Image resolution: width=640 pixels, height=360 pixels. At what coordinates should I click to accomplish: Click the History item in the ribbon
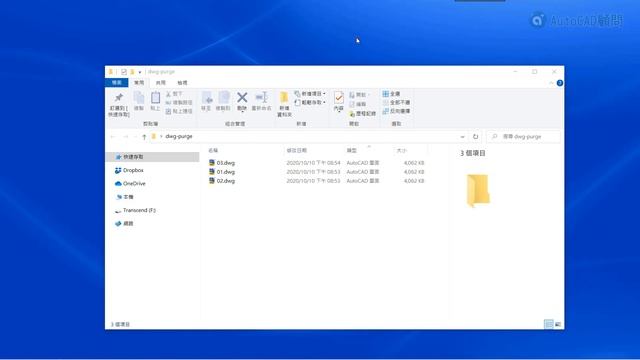pos(362,113)
